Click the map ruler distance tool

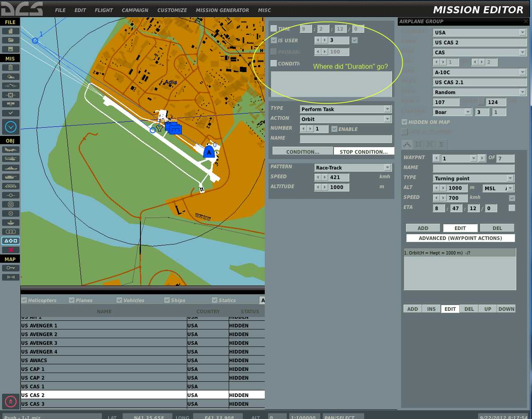pos(10,277)
